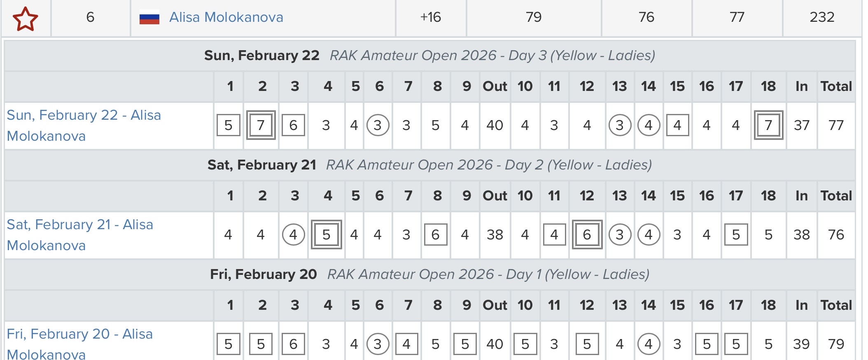The image size is (868, 360).
Task: Click the 232 total score cell
Action: (821, 17)
